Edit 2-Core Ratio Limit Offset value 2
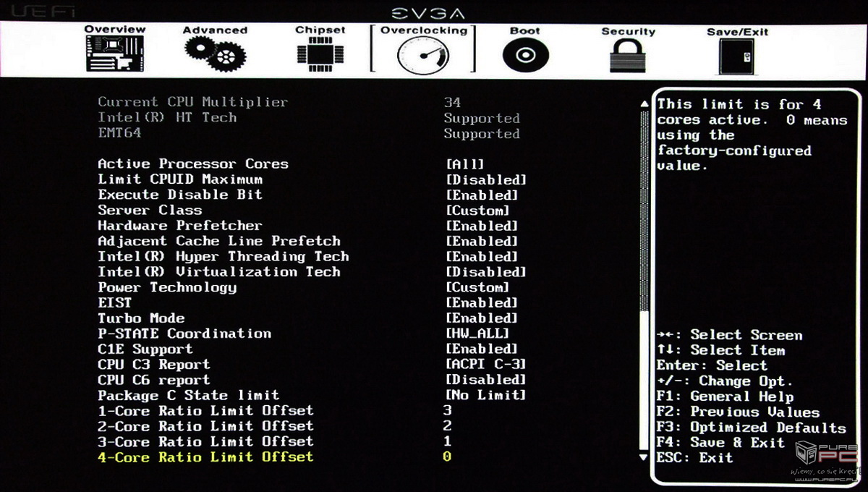The height and width of the screenshot is (492, 868). tap(448, 425)
